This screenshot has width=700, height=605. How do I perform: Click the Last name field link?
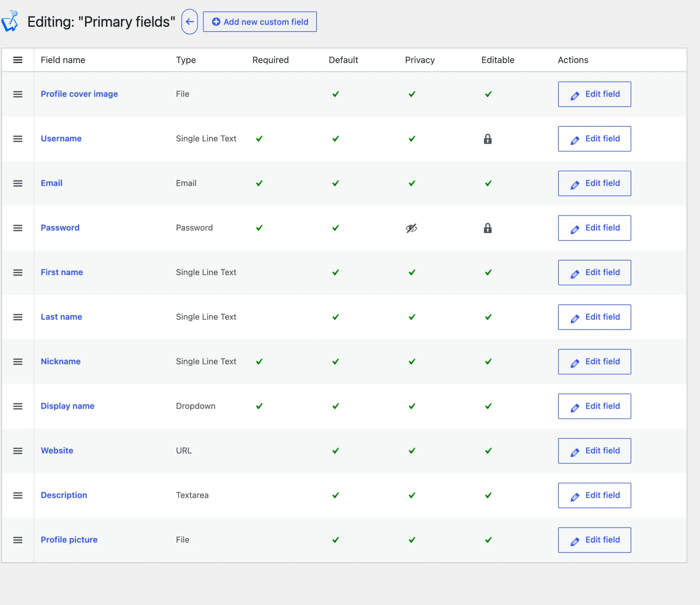pyautogui.click(x=62, y=317)
